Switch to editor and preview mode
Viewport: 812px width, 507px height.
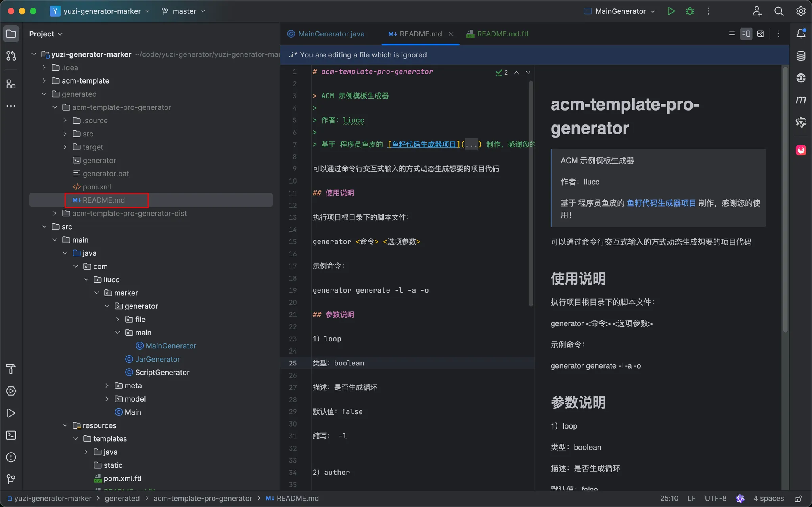click(746, 34)
